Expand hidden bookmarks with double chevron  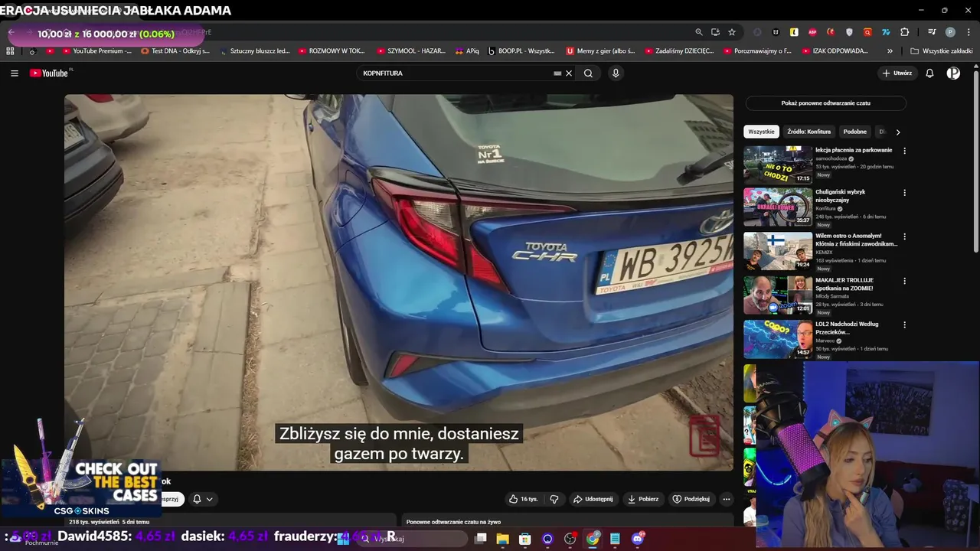[890, 51]
